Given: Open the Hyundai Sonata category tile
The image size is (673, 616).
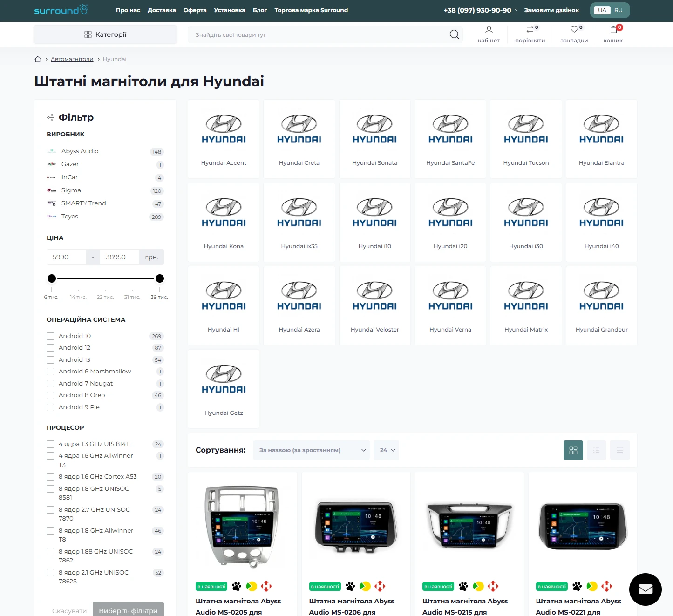Looking at the screenshot, I should pyautogui.click(x=375, y=139).
